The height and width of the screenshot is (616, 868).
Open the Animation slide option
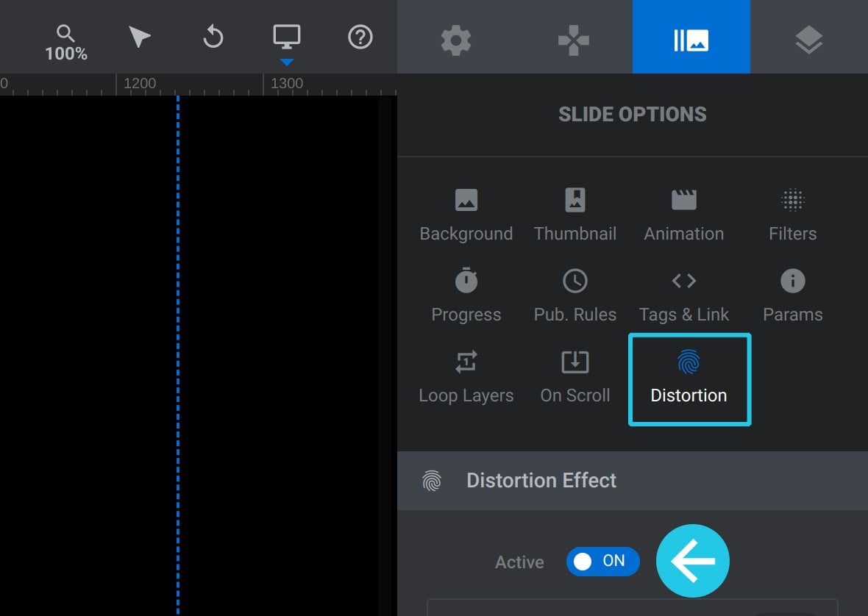(684, 215)
